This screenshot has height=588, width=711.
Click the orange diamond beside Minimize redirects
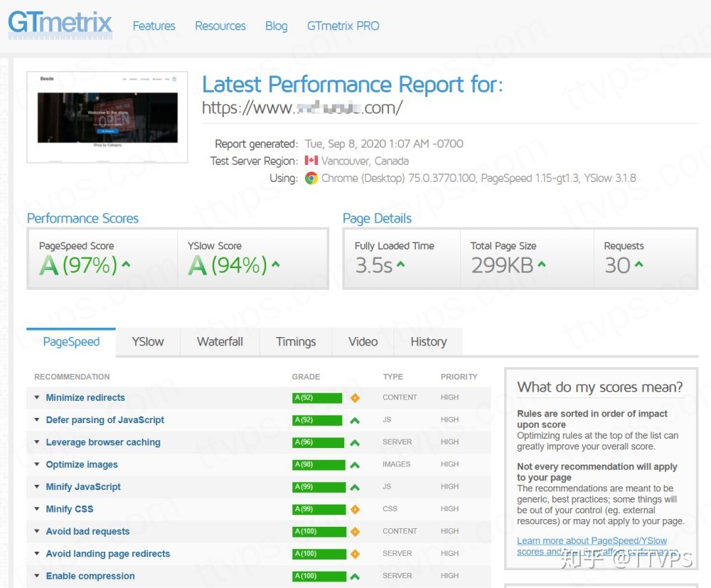coord(355,398)
